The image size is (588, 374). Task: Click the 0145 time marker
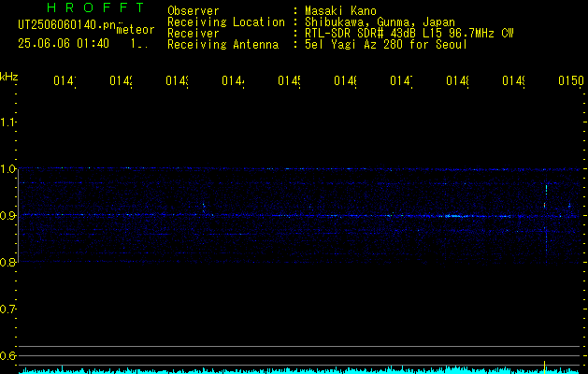click(x=289, y=80)
